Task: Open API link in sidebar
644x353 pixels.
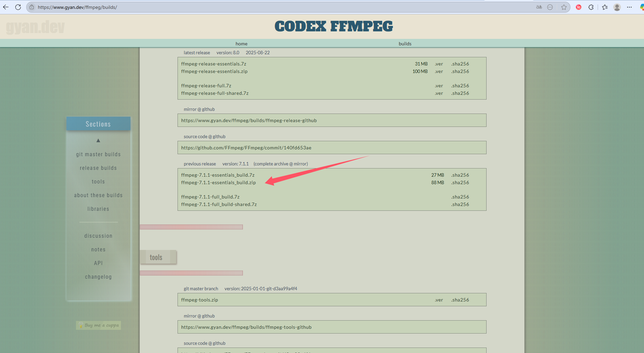Action: point(98,263)
